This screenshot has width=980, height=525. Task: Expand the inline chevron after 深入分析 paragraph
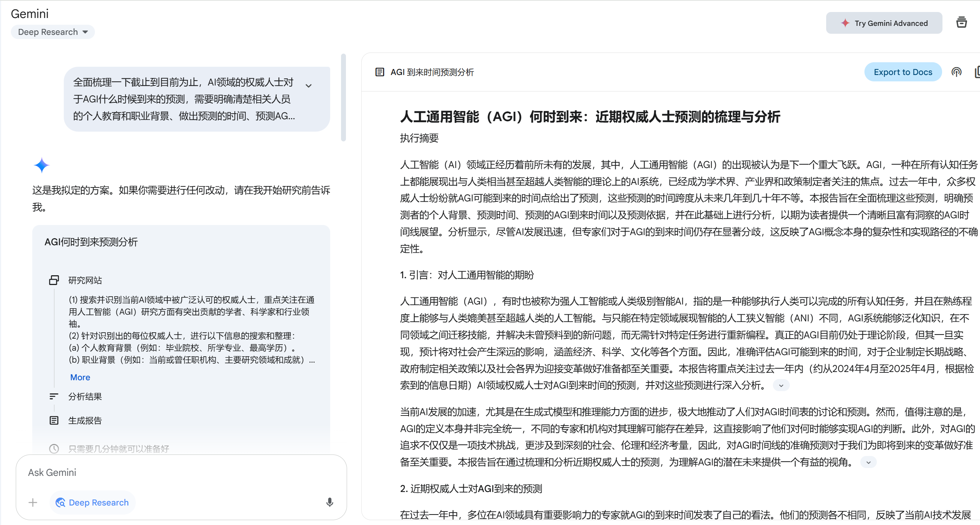(x=781, y=385)
